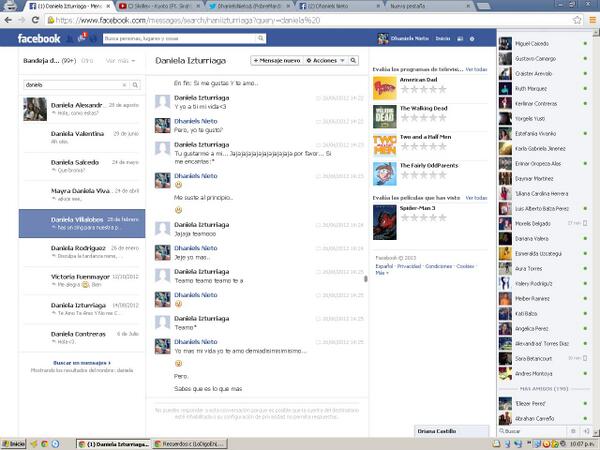
Task: Rate American Dad with stars
Action: pos(423,89)
